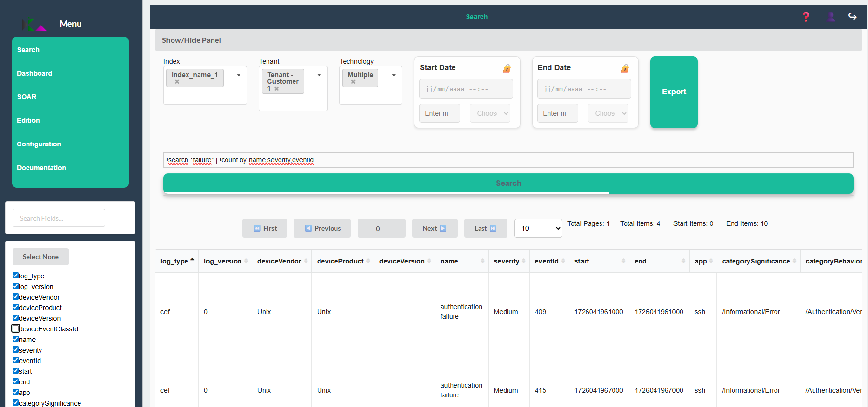The width and height of the screenshot is (868, 407).
Task: Uncheck the log_type field checkbox
Action: tap(15, 276)
